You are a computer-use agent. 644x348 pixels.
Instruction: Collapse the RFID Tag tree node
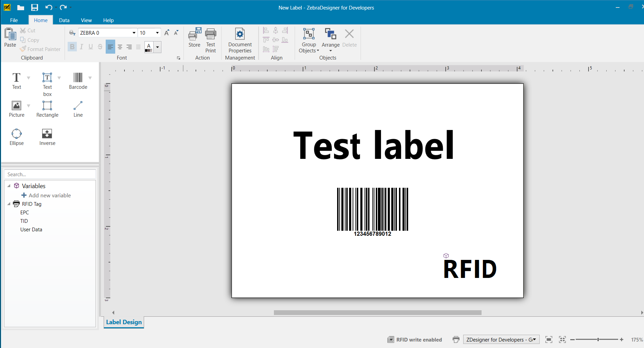tap(9, 204)
